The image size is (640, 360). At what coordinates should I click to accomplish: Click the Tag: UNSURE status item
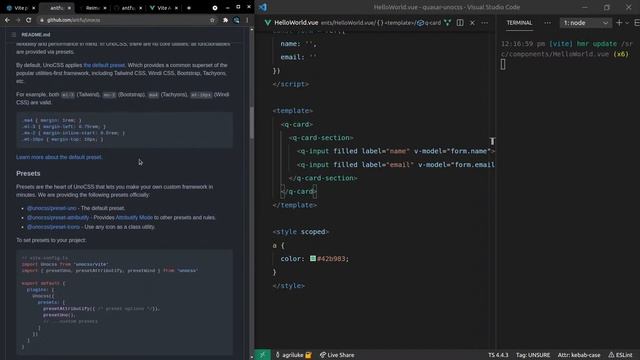pyautogui.click(x=533, y=355)
